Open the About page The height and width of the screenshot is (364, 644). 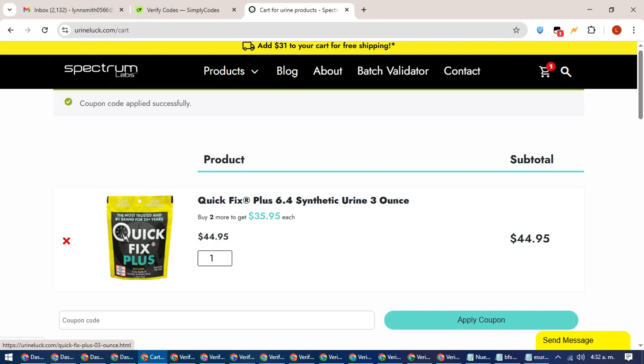[328, 71]
